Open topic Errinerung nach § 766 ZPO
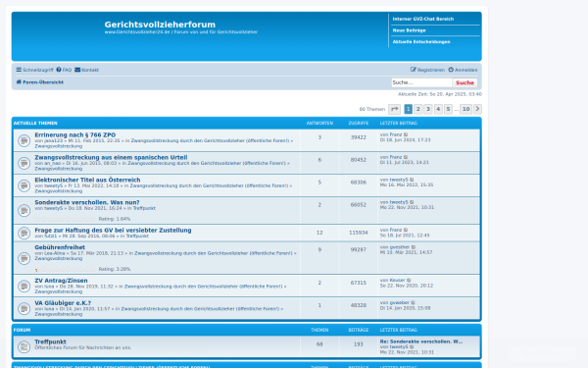Screen dimensions: 588x368 click(x=75, y=134)
